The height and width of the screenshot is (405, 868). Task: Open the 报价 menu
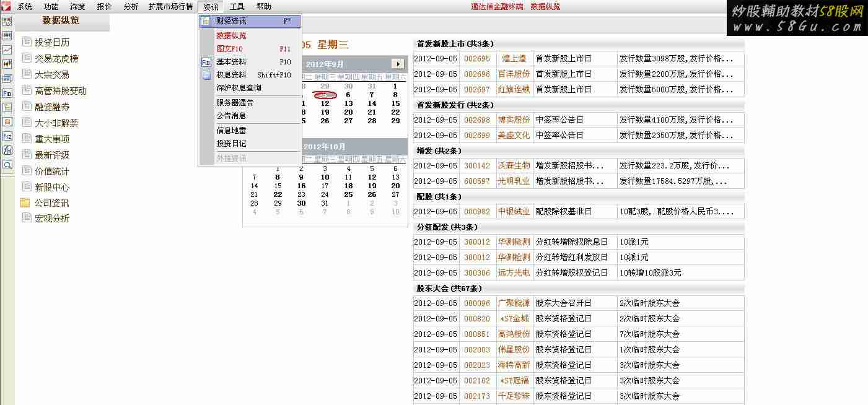point(105,7)
